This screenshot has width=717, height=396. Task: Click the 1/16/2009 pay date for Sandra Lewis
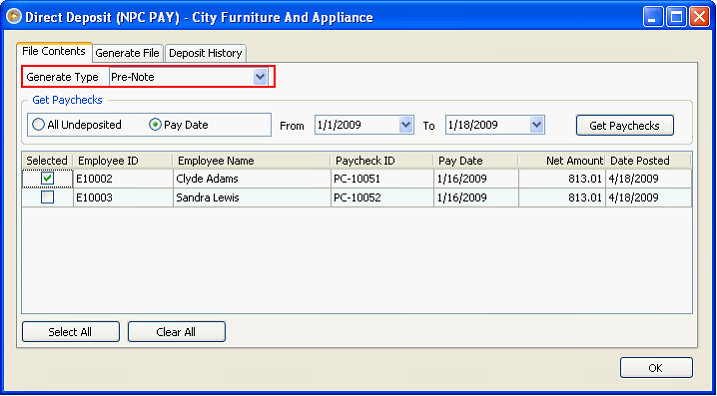coord(476,198)
